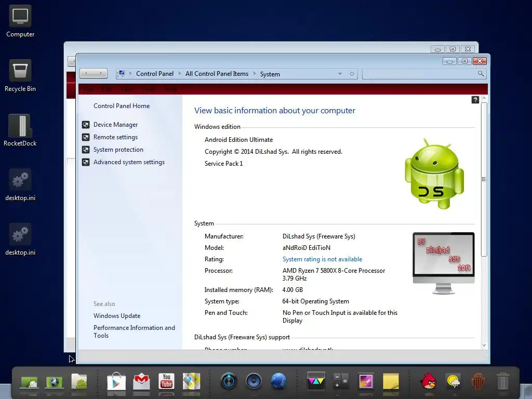
Task: Click the 4.00 GB memory value
Action: (x=292, y=290)
